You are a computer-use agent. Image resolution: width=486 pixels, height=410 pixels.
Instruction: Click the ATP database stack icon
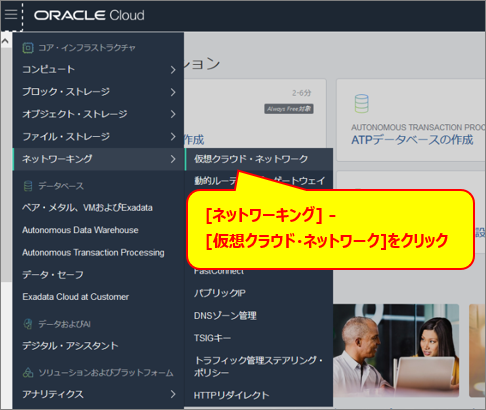(362, 104)
